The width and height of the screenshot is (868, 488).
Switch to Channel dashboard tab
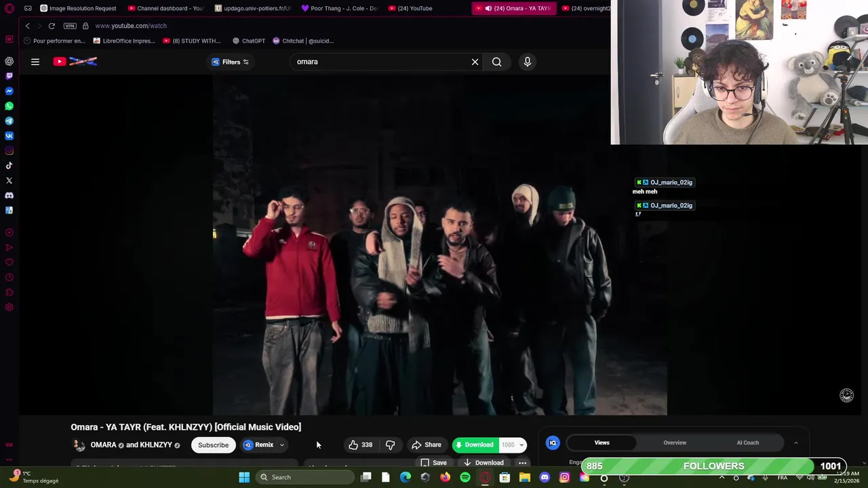166,8
